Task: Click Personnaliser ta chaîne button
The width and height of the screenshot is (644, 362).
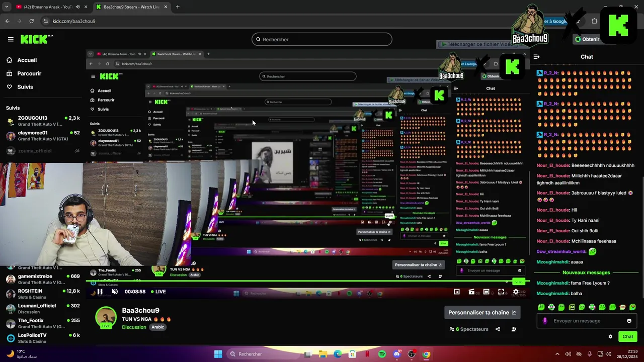Action: pyautogui.click(x=482, y=312)
